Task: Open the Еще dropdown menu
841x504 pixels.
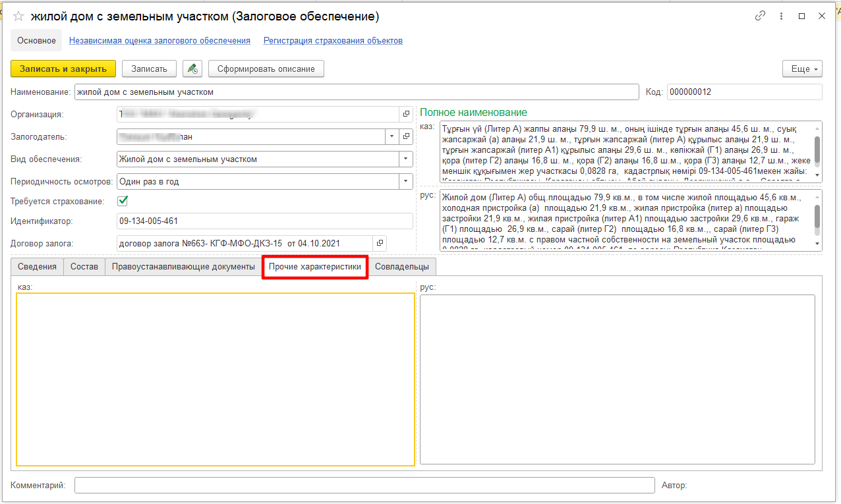Action: (802, 69)
